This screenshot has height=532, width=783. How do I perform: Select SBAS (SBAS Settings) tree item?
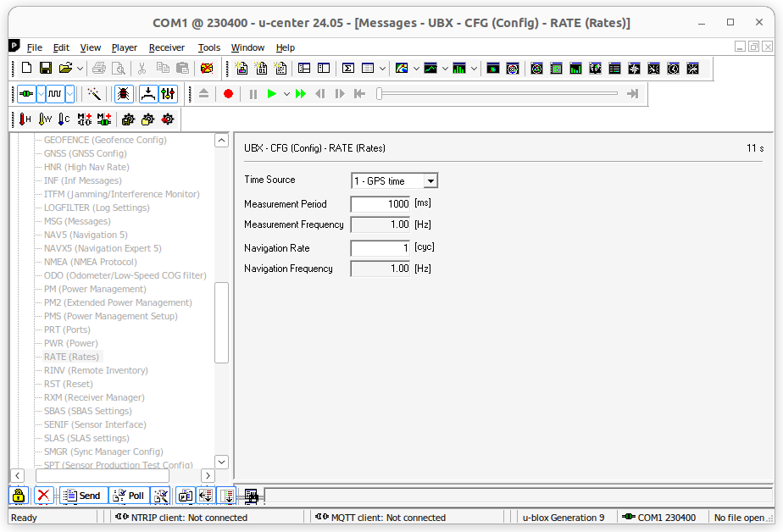[88, 411]
